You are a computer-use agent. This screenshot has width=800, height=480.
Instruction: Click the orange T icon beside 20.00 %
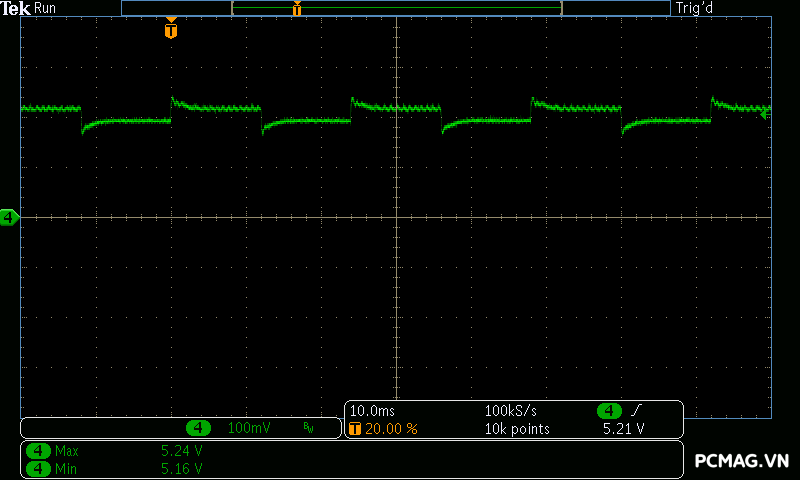click(x=354, y=429)
